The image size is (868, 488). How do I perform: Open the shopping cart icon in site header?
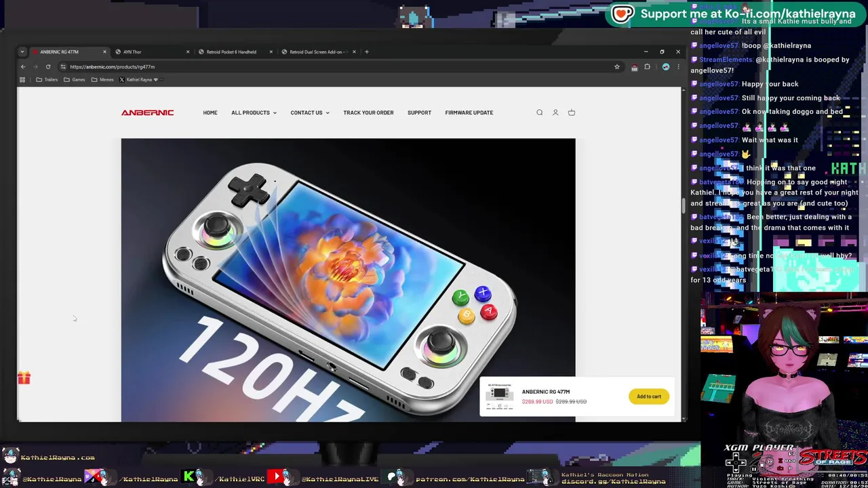coord(572,113)
